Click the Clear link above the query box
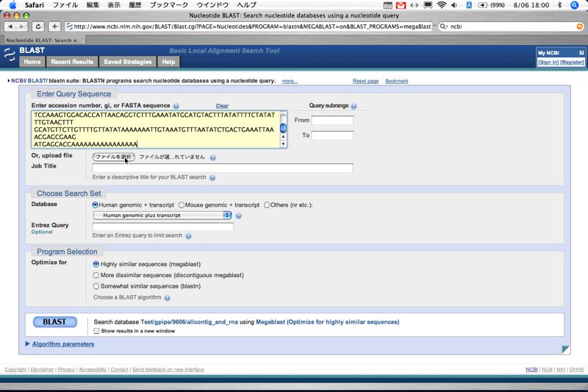 (x=222, y=107)
